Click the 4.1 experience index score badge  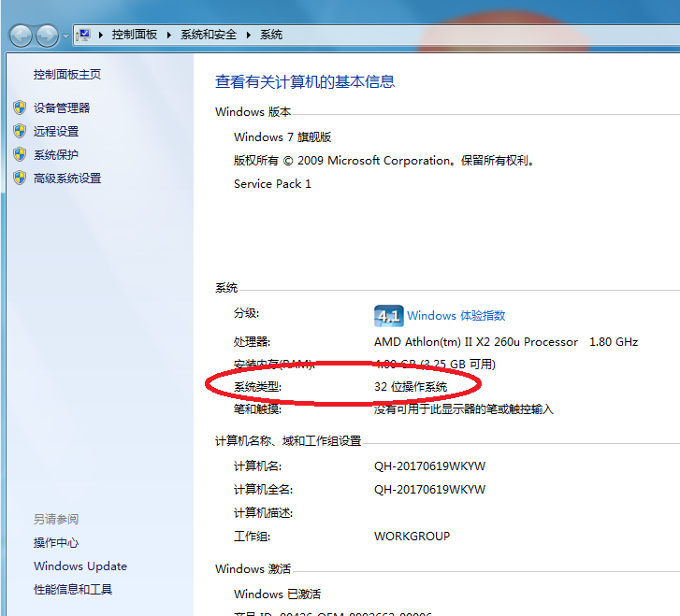tap(388, 316)
